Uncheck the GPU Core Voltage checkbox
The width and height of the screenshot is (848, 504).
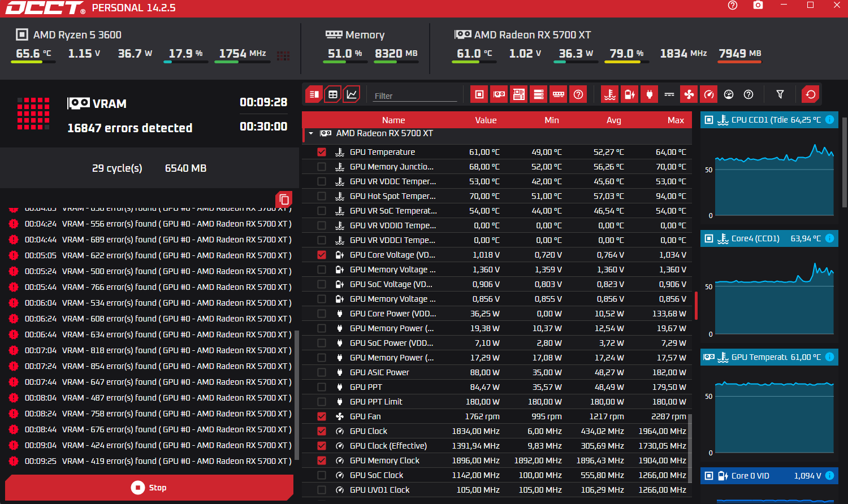(322, 255)
